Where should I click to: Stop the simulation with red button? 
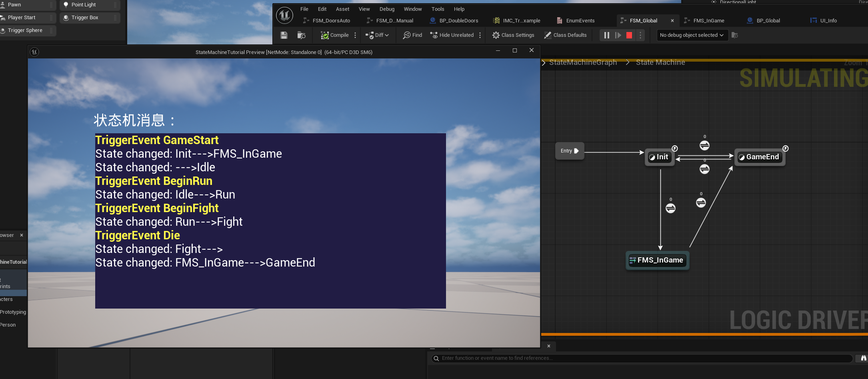point(629,35)
